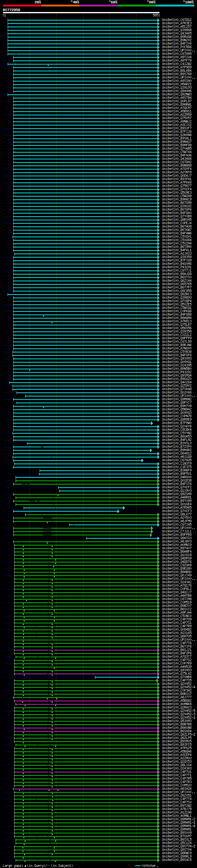Select the UniRef100_A5ARZ1 label
The image size is (197, 868).
click(x=176, y=84)
